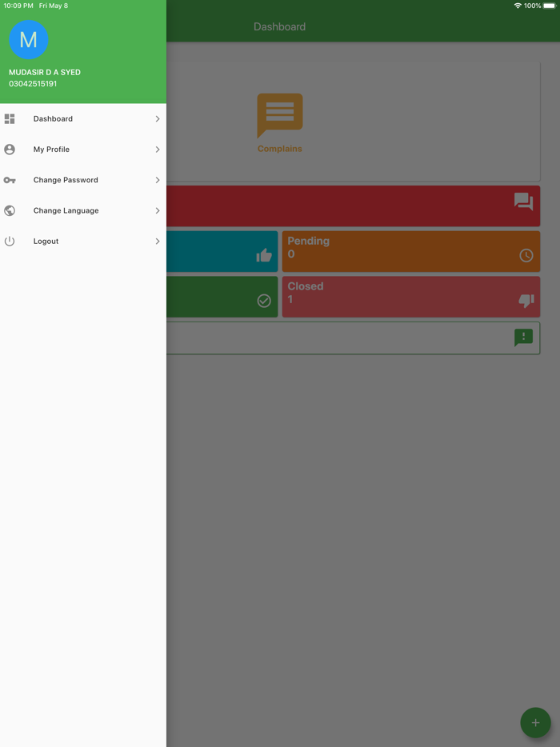Viewport: 560px width, 747px height.
Task: Tap the blue M avatar circle
Action: pos(29,39)
